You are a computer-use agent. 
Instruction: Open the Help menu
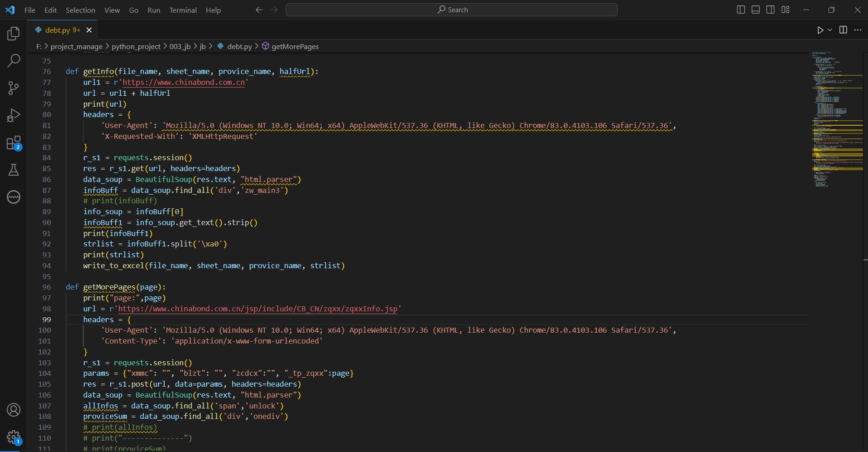(213, 10)
